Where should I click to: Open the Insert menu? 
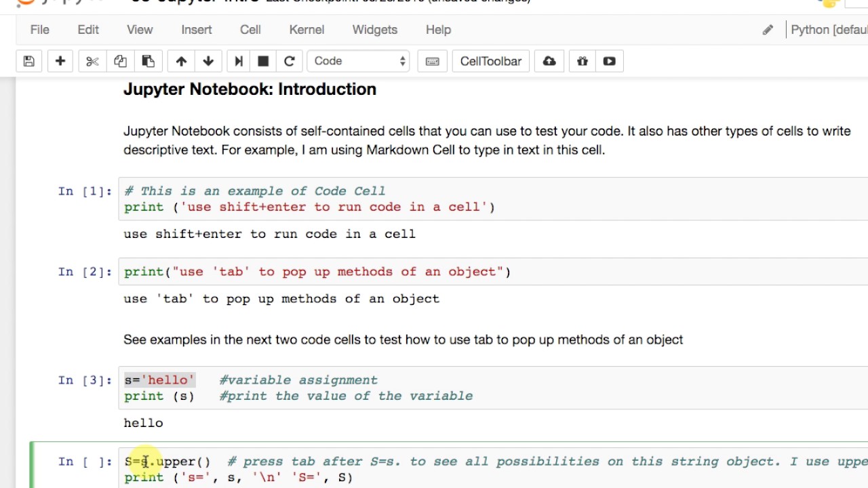click(197, 30)
